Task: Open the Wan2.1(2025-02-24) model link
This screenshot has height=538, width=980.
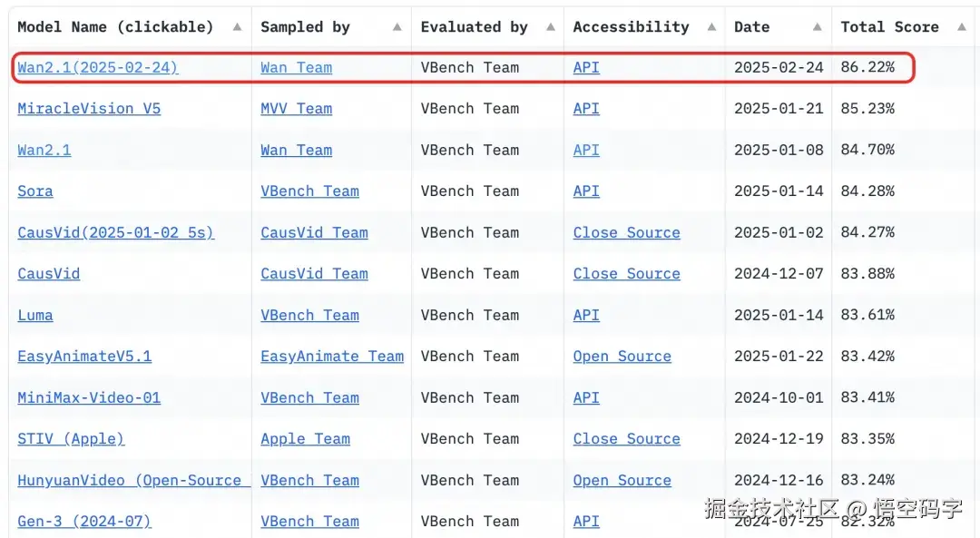Action: (97, 67)
